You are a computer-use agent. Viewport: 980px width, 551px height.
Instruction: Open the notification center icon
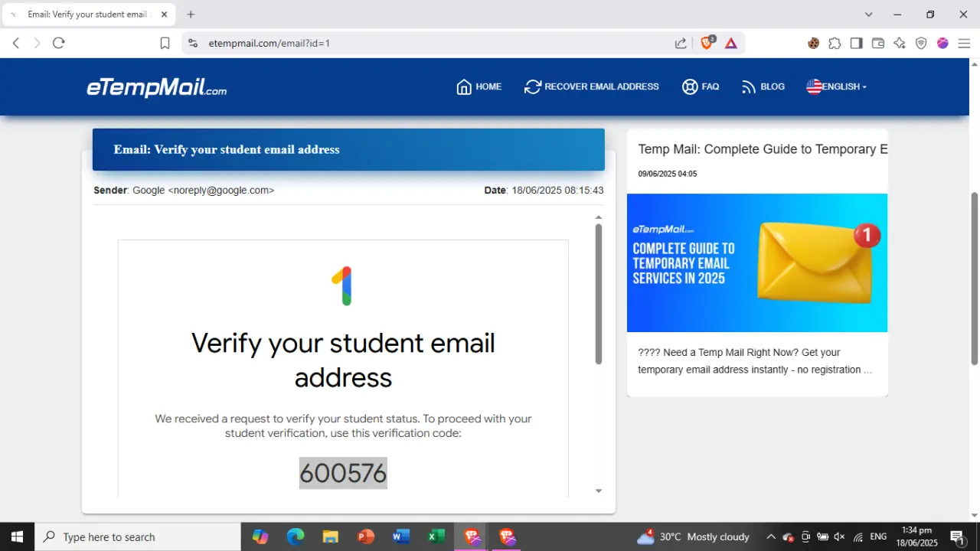click(957, 537)
